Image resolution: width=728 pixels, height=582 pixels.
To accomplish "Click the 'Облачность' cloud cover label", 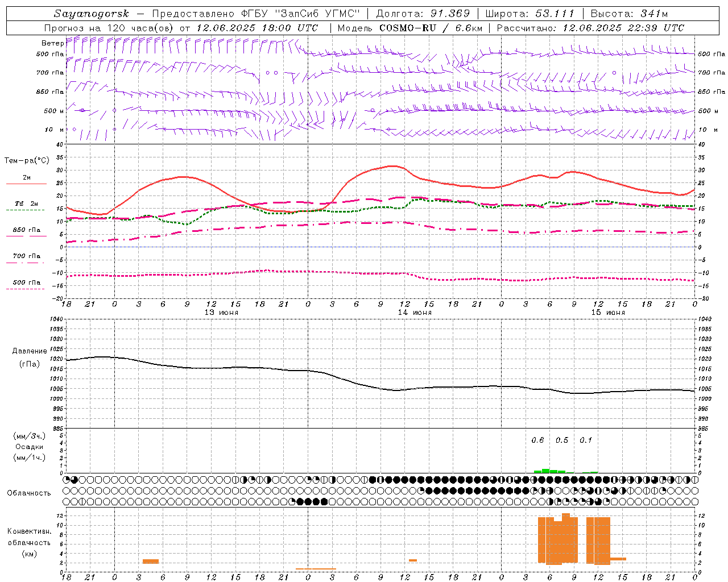I will pyautogui.click(x=29, y=493).
